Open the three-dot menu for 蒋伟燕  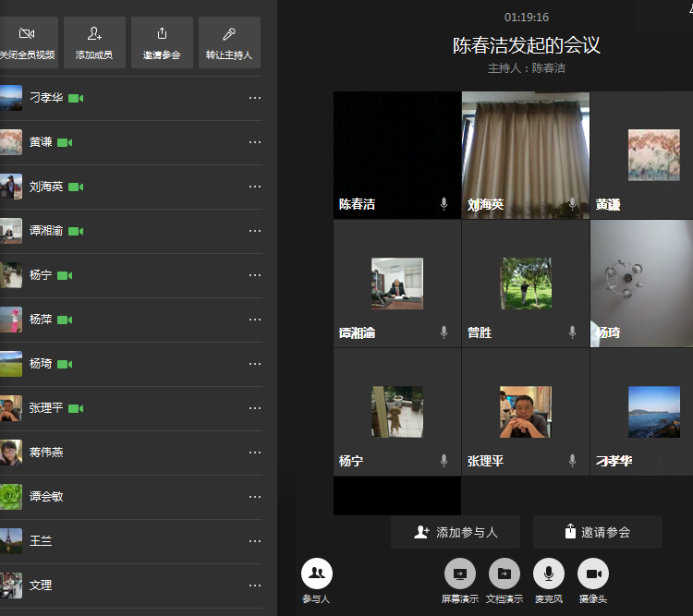pos(255,453)
